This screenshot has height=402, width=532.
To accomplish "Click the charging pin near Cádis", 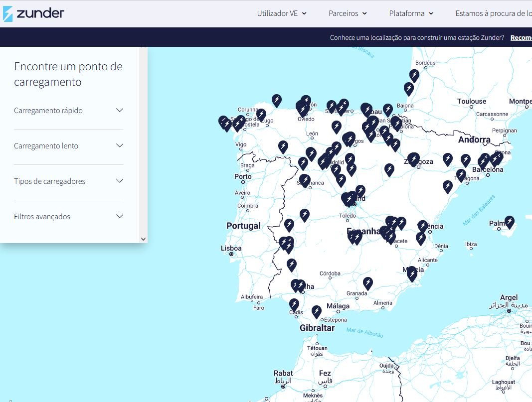I will point(294,304).
